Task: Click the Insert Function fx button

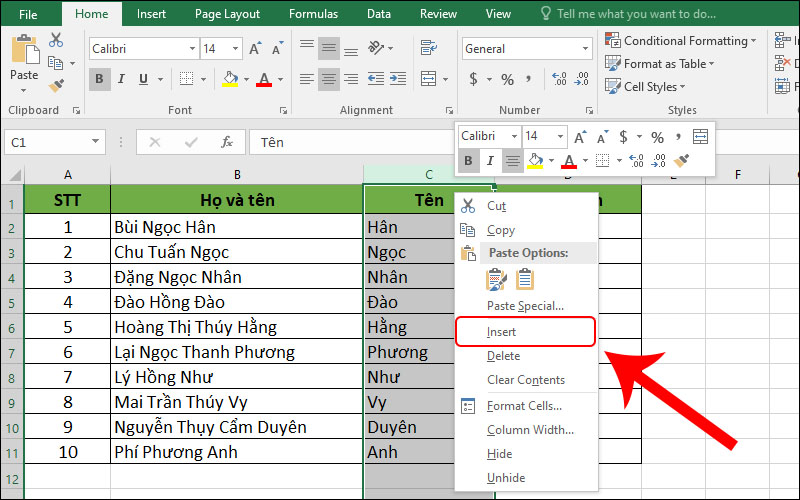Action: 227,142
